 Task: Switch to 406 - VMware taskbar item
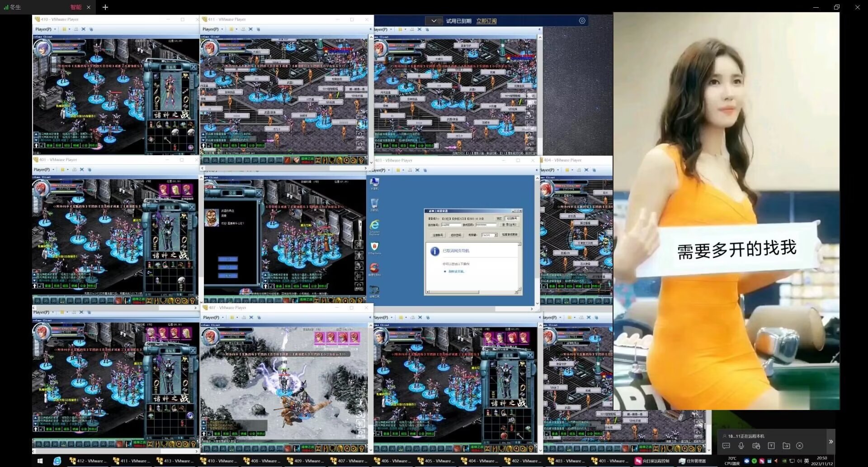tap(392, 461)
